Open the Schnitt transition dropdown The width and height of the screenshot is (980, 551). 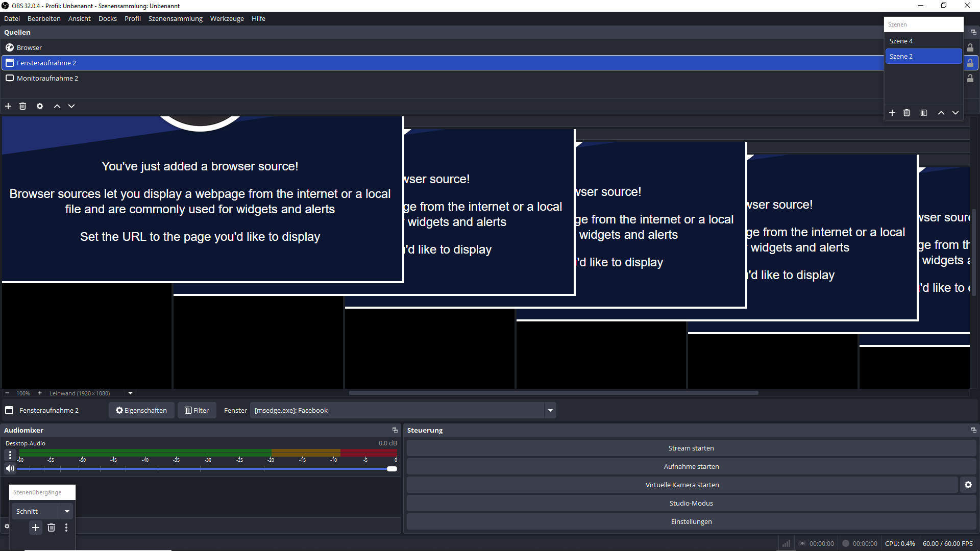(67, 511)
